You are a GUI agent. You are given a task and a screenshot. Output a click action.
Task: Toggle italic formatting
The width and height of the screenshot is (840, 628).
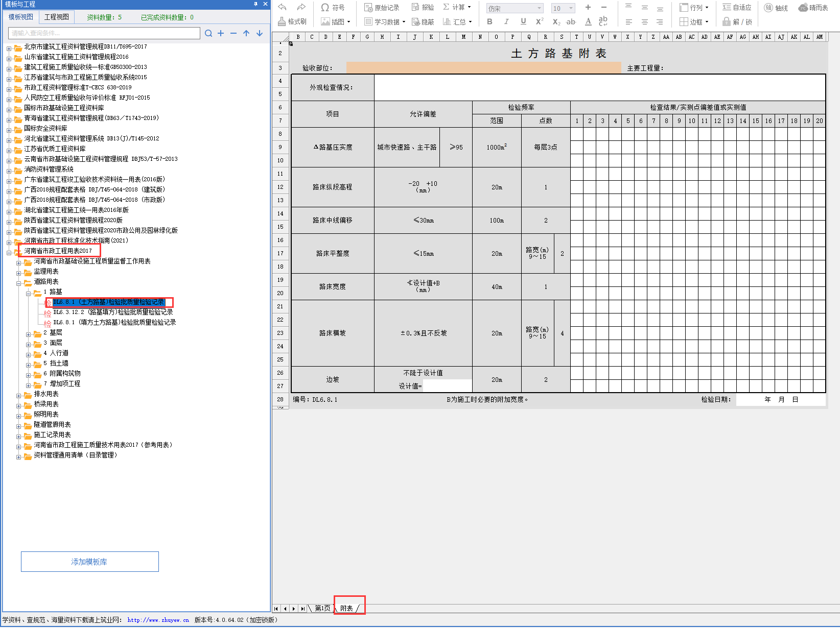pos(506,21)
